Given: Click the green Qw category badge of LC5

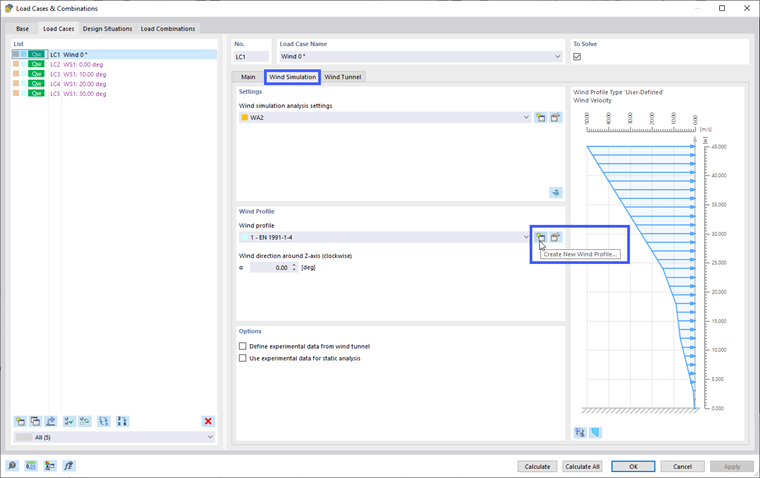Looking at the screenshot, I should click(36, 94).
